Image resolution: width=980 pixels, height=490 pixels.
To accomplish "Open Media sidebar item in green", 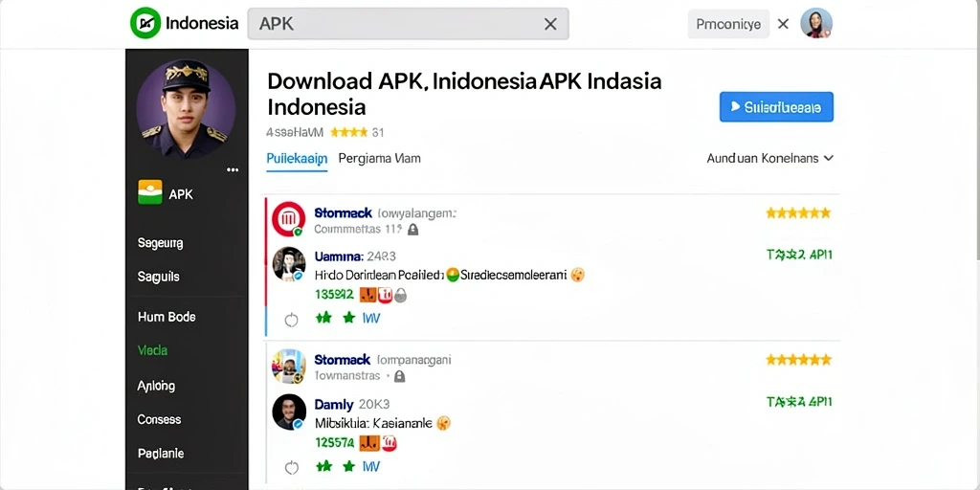I will [x=152, y=350].
